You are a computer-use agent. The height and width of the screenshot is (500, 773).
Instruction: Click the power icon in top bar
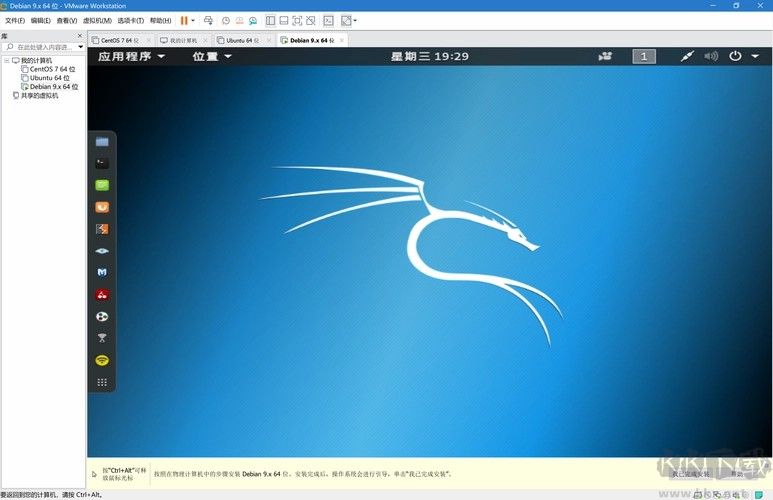point(735,56)
